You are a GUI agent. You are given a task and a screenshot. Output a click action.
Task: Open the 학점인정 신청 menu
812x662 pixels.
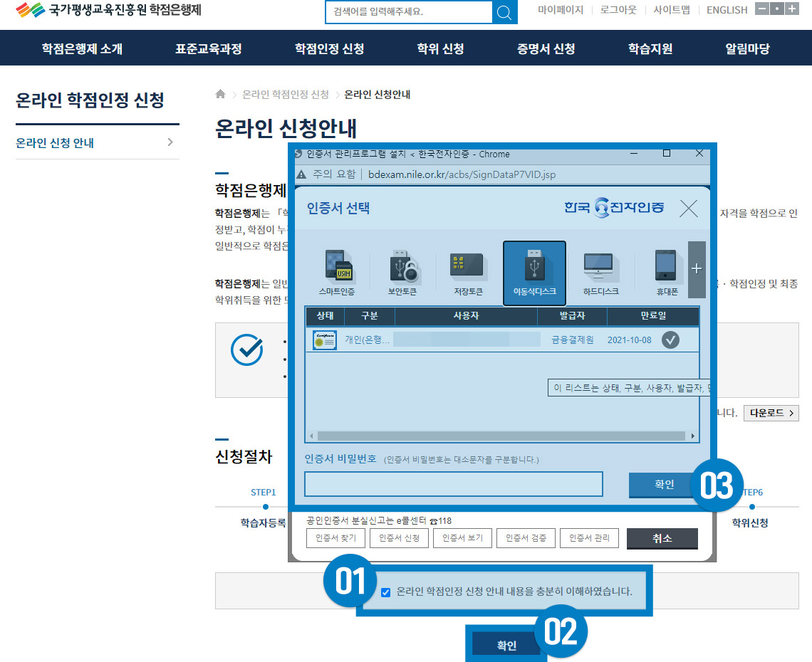click(x=329, y=48)
